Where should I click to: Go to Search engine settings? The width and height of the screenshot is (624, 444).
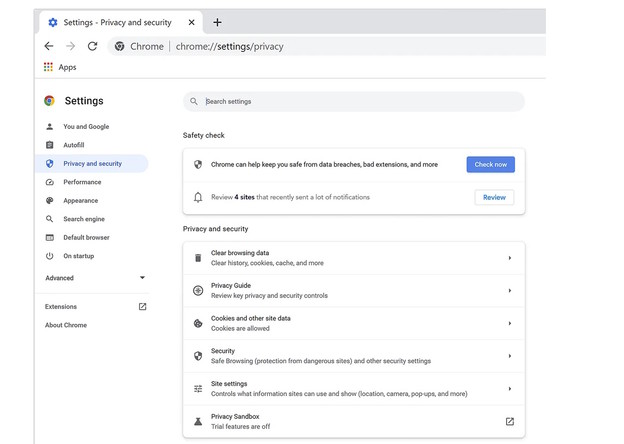click(x=84, y=219)
